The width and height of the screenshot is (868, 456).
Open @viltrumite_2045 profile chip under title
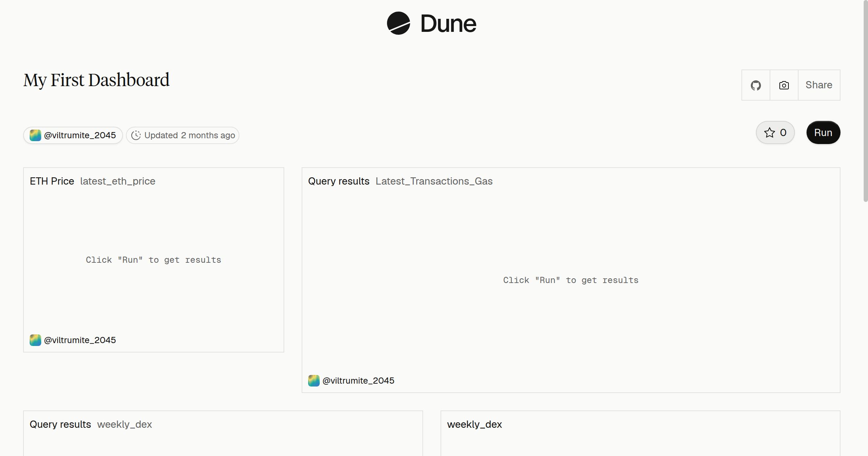[73, 135]
